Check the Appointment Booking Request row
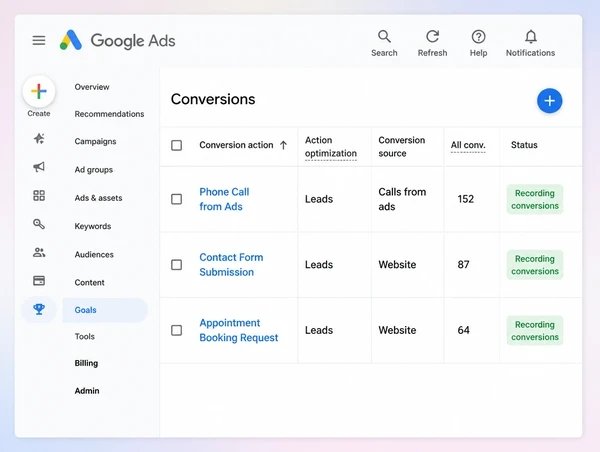 click(x=176, y=330)
